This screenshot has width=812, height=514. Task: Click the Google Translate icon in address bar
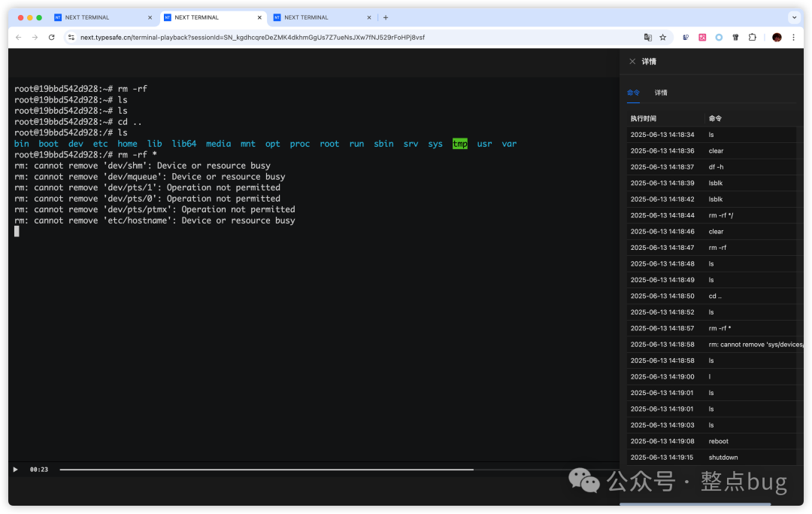647,37
